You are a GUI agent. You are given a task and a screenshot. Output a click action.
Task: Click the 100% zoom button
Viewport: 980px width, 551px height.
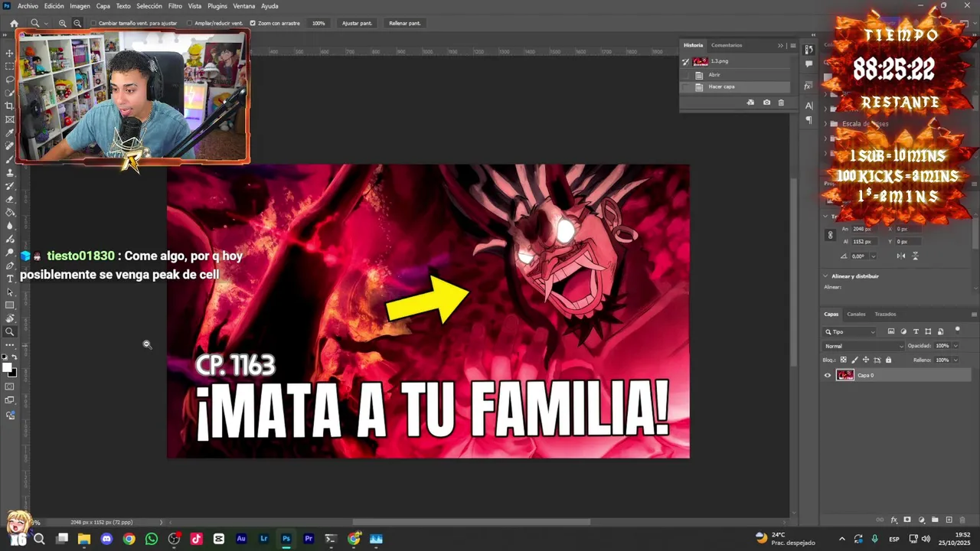coord(318,23)
